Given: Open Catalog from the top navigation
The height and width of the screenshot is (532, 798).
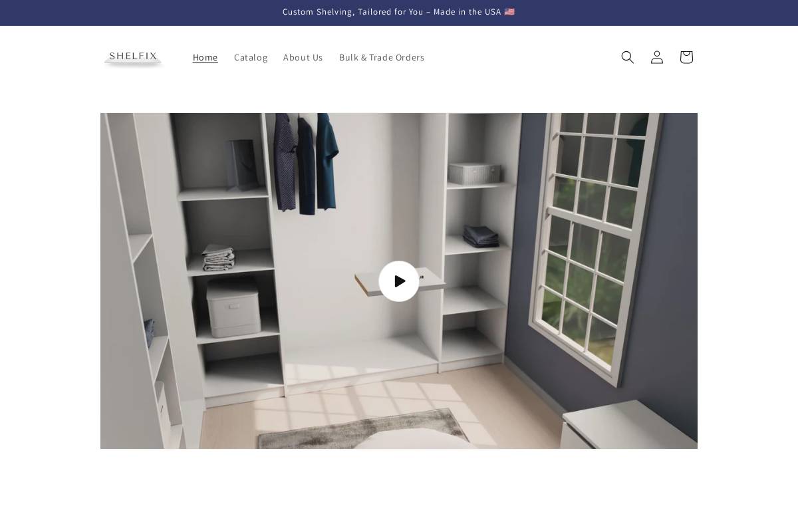Looking at the screenshot, I should point(251,57).
